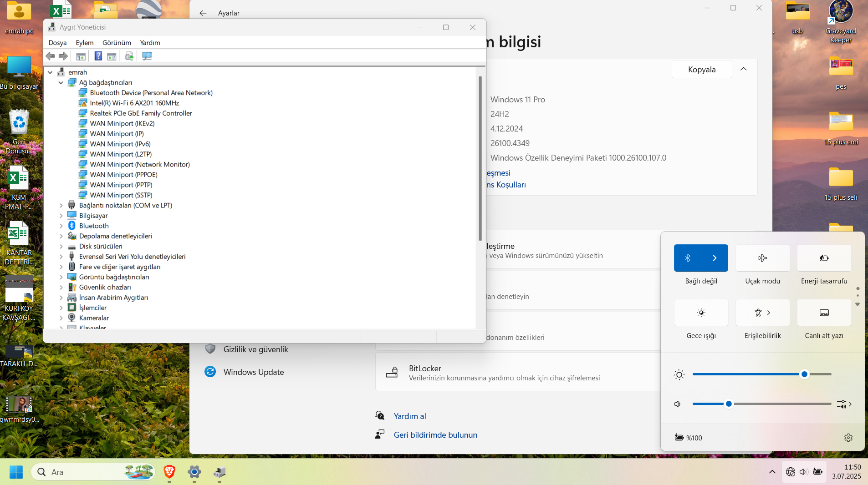
Task: Toggle Gece ışığı night light
Action: click(x=701, y=313)
